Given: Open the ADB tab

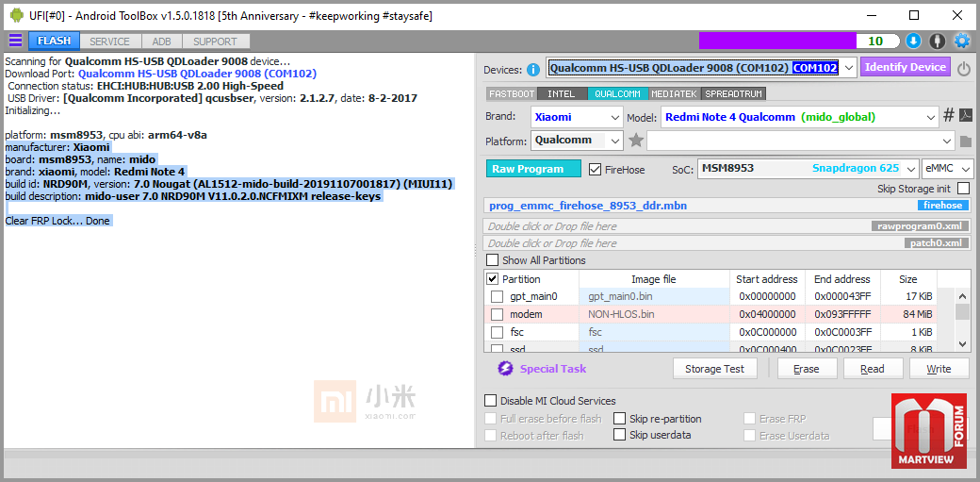Looking at the screenshot, I should pyautogui.click(x=161, y=42).
